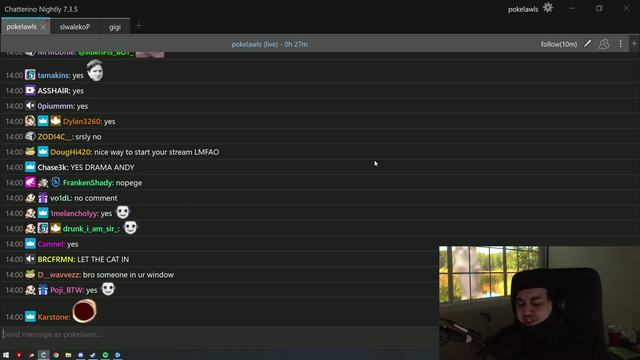Screen dimensions: 640x360
Task: Open vo1dL username profile
Action: point(61,198)
